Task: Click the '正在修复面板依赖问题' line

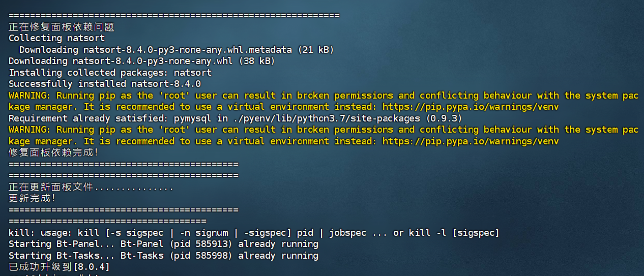Action: 62,27
